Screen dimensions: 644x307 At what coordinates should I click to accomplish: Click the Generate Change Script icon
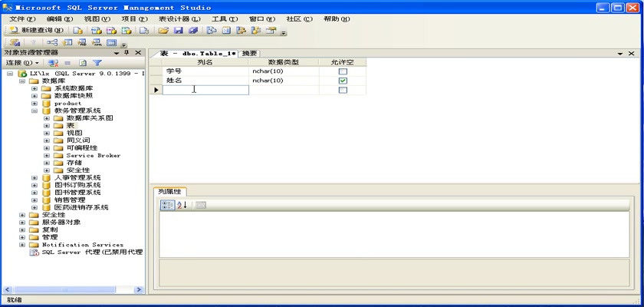pos(15,42)
